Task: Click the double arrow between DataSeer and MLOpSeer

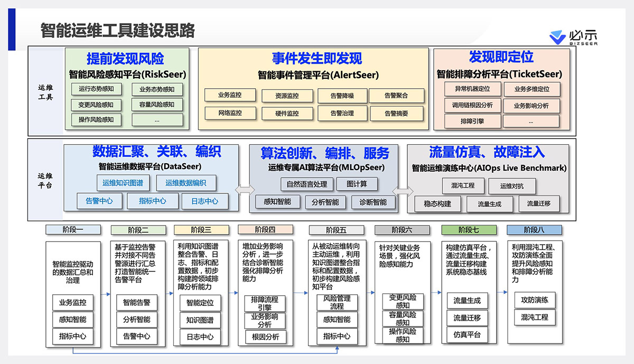Action: coord(245,190)
